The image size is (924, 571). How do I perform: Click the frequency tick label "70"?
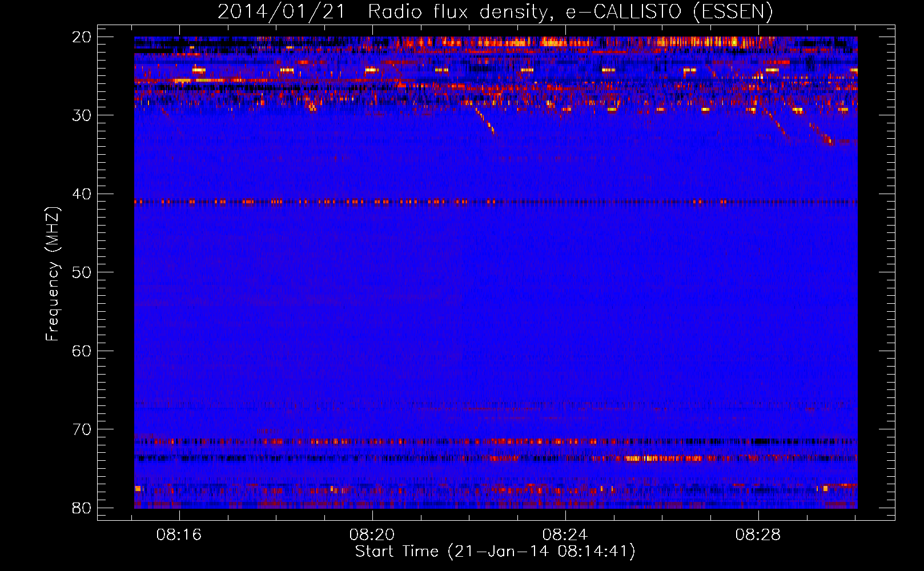click(82, 429)
